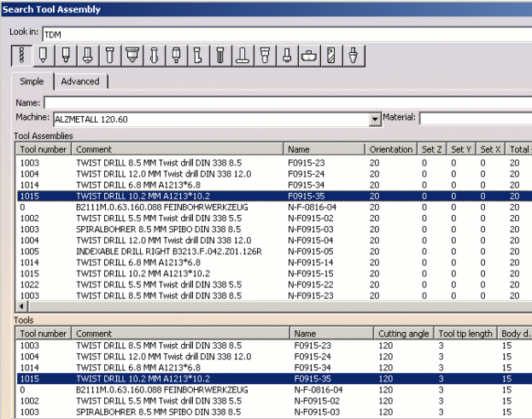Sort Tools list by Cutting angle column header
The image size is (532, 419).
click(403, 334)
